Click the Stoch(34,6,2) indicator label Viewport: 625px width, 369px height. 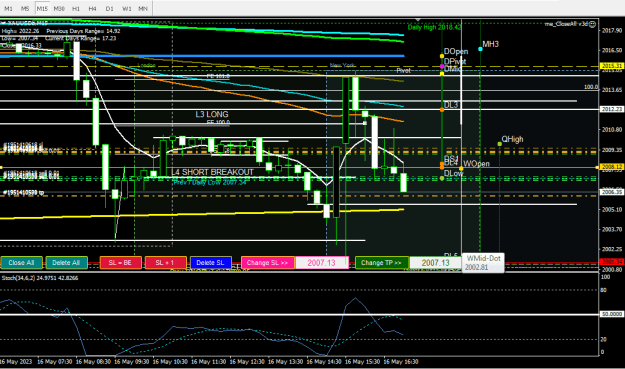[40, 278]
